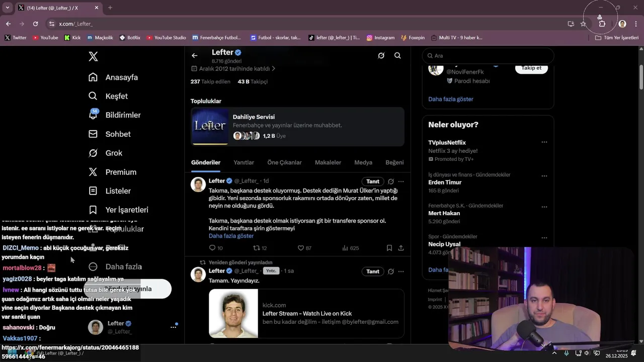The height and width of the screenshot is (362, 644).
Task: Switch to Medya tab
Action: coord(363,162)
